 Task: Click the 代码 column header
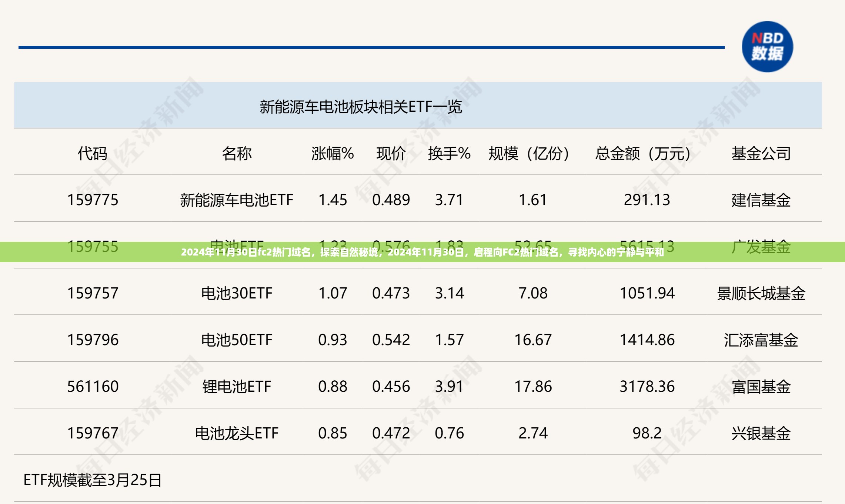(93, 153)
